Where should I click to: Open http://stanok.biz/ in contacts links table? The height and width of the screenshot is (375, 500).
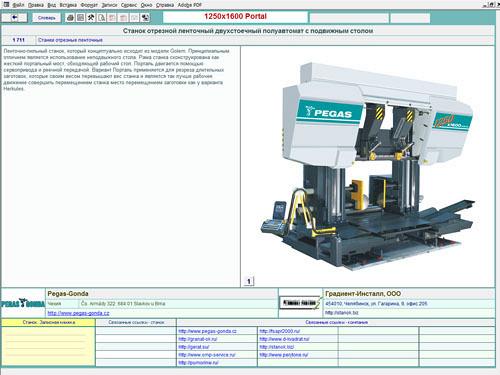pos(277,347)
